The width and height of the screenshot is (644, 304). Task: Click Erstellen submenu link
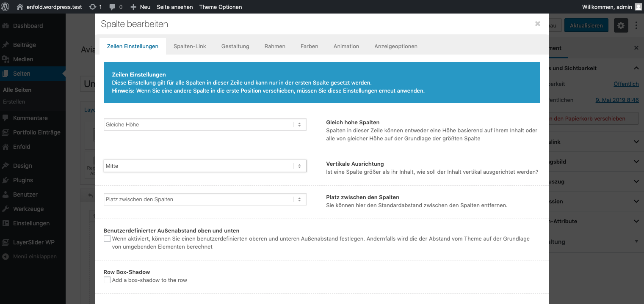coord(14,102)
